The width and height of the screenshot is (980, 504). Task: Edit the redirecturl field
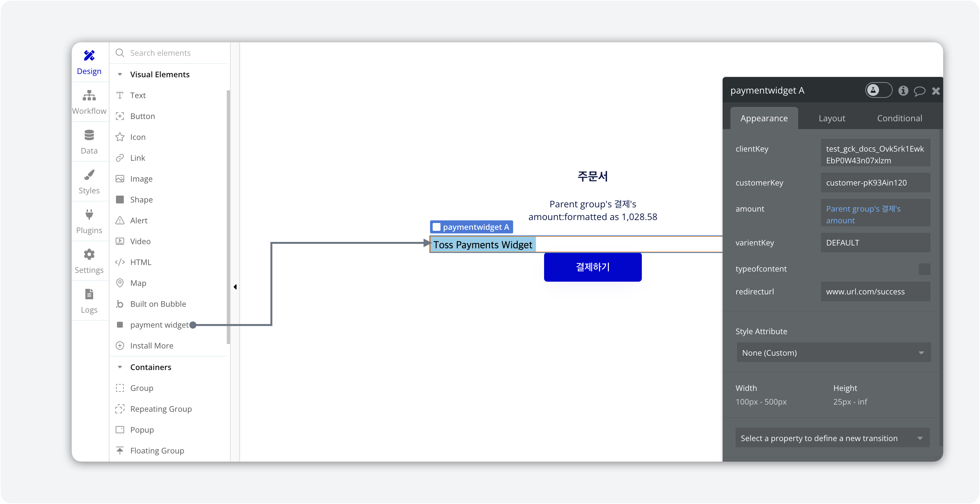point(875,291)
